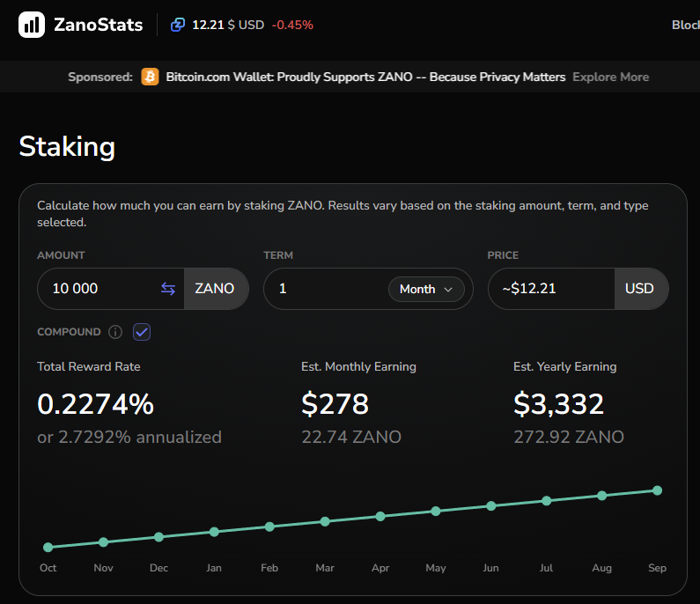This screenshot has height=604, width=700.
Task: Click the Bitcoin.com Wallet sponsored text
Action: click(365, 77)
